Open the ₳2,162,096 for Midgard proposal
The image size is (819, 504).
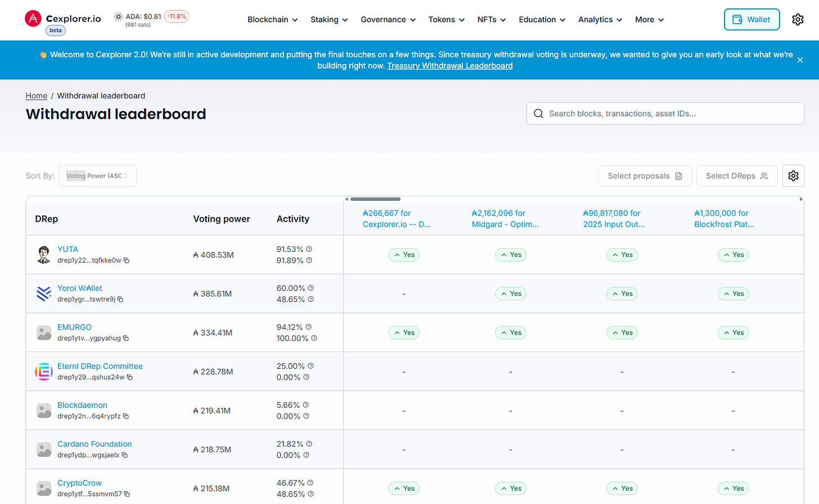click(505, 219)
